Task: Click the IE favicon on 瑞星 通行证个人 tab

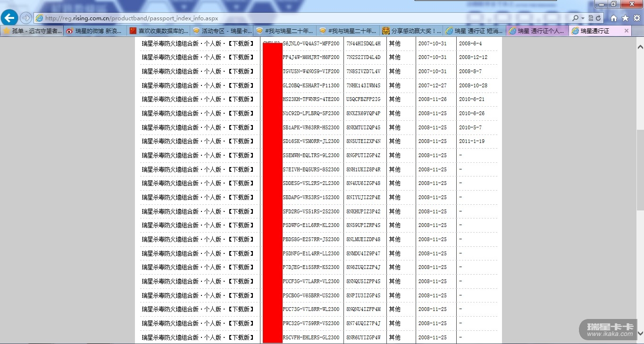Action: (512, 31)
